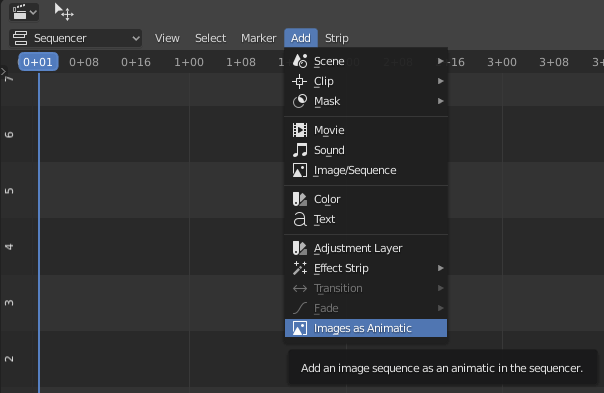Click the Transition arrows icon
604x393 pixels.
(300, 288)
